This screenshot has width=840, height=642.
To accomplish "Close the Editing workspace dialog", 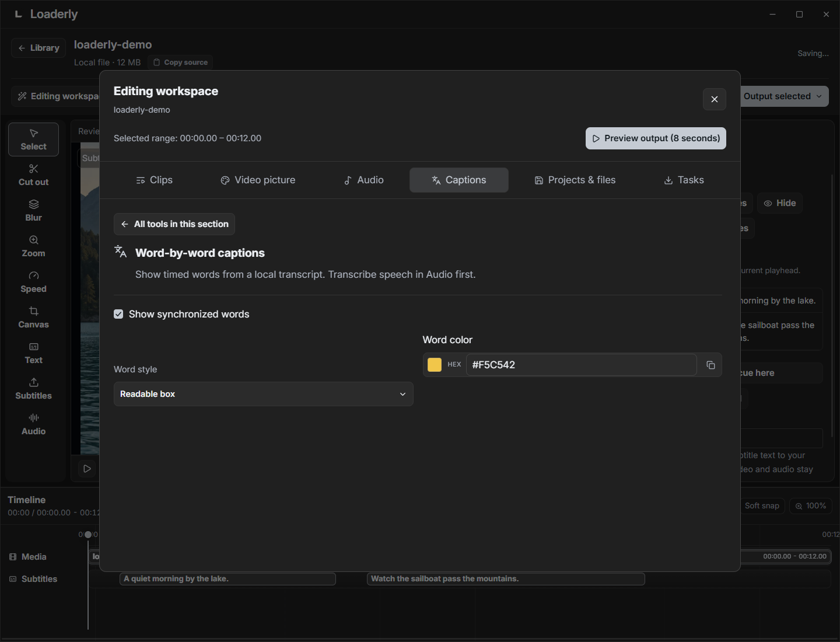I will point(714,99).
